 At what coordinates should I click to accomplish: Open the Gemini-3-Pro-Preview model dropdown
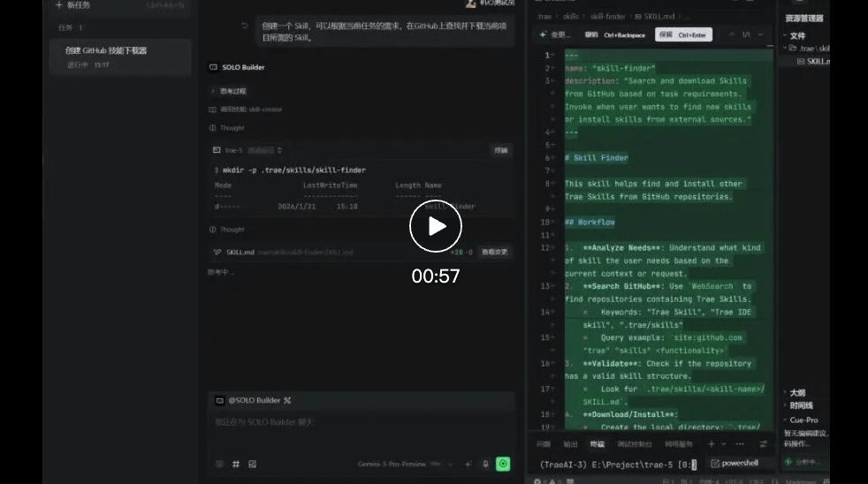coord(405,464)
